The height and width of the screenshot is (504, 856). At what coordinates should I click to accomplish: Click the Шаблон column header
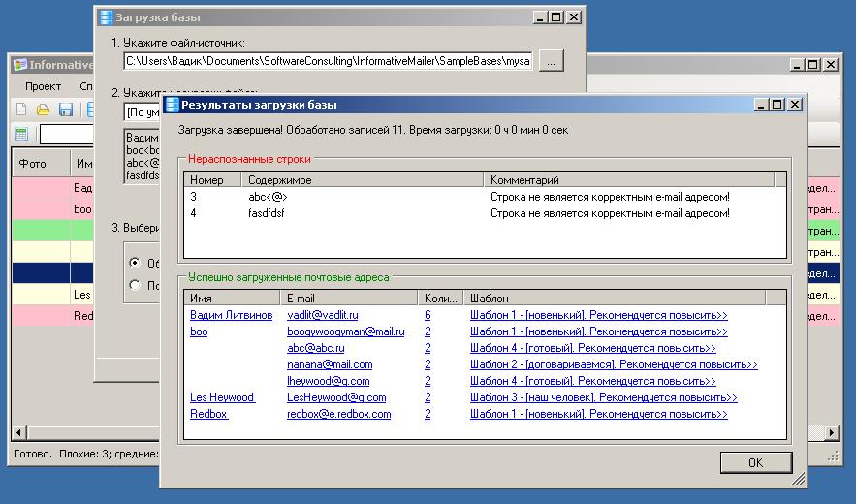pos(615,299)
